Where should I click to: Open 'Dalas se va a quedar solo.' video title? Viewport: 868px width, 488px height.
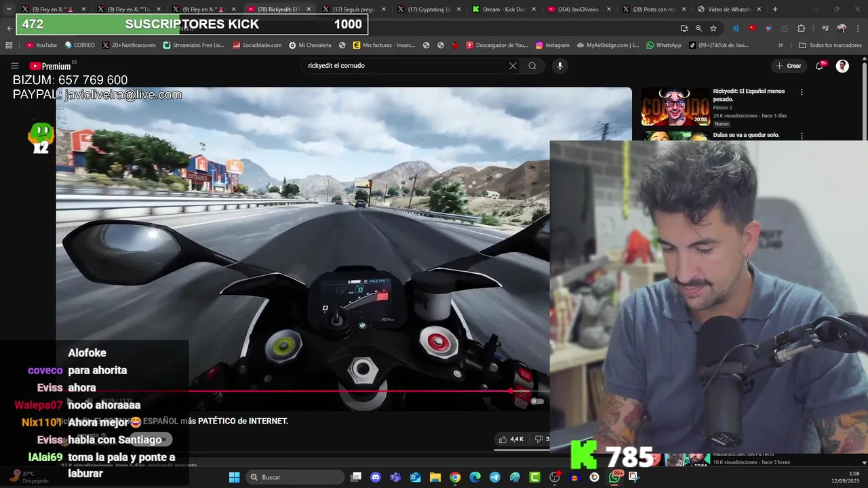746,135
